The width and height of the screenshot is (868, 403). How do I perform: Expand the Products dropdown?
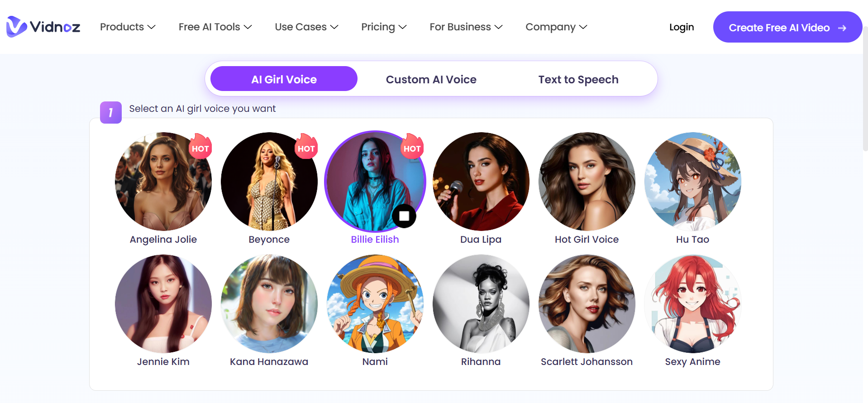click(x=128, y=27)
